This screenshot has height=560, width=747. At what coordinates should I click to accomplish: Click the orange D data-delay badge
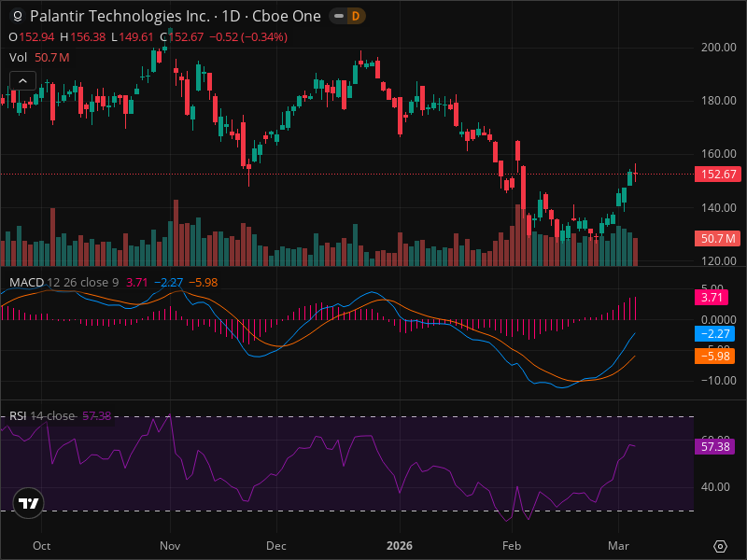(x=356, y=16)
